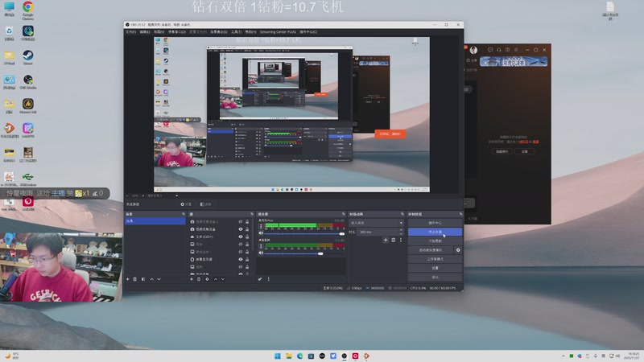
Task: Remove the transition with the trash icon
Action: point(393,240)
